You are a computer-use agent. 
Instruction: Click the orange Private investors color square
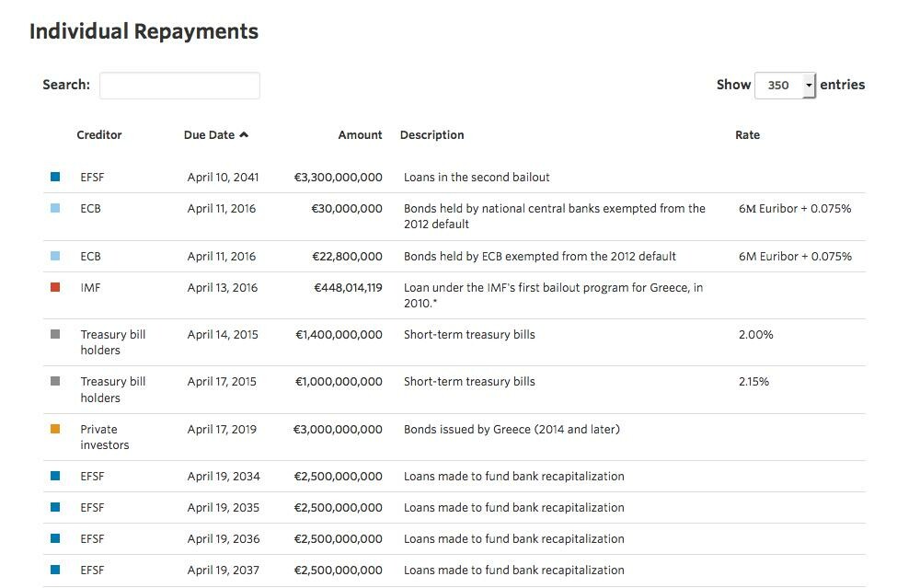pyautogui.click(x=55, y=429)
